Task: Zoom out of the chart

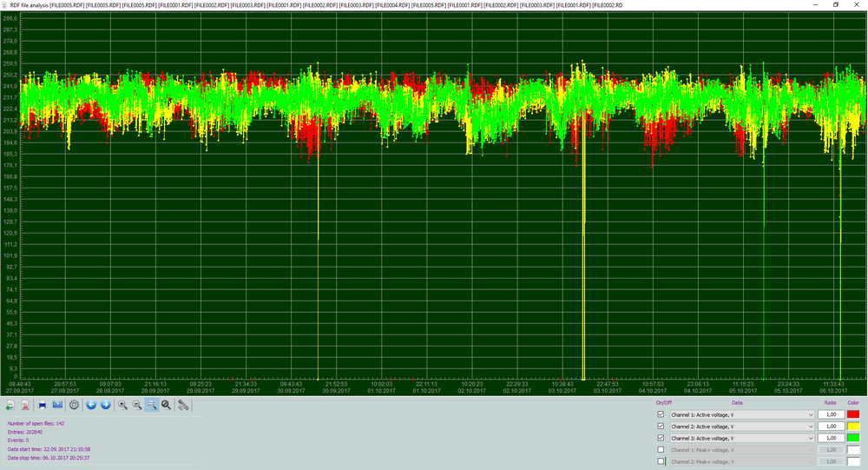Action: [x=137, y=405]
